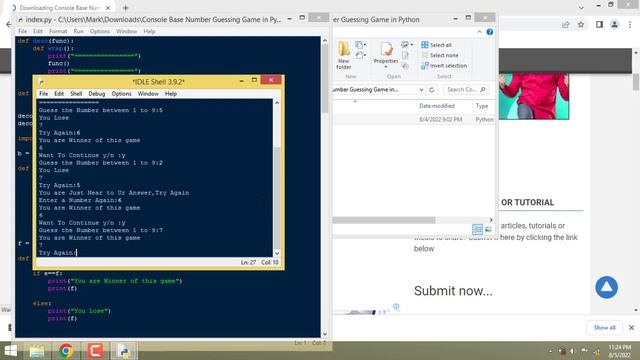Open Camtasia taskbar icon
Image resolution: width=640 pixels, height=360 pixels.
click(x=95, y=351)
